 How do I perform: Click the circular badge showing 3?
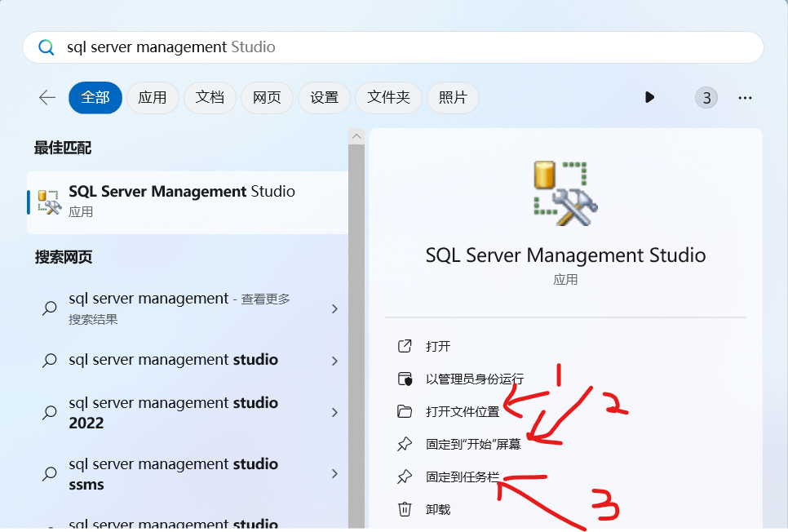[x=706, y=98]
